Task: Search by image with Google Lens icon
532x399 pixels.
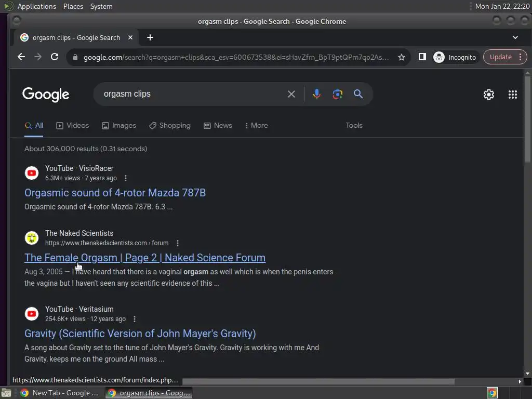Action: (337, 94)
